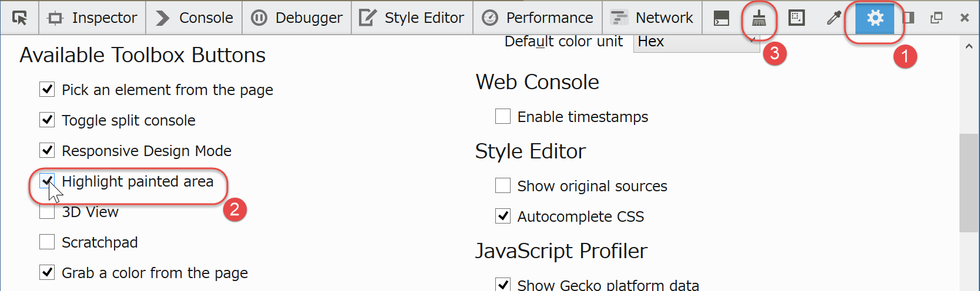Open Responsive Design Mode icon

(797, 18)
